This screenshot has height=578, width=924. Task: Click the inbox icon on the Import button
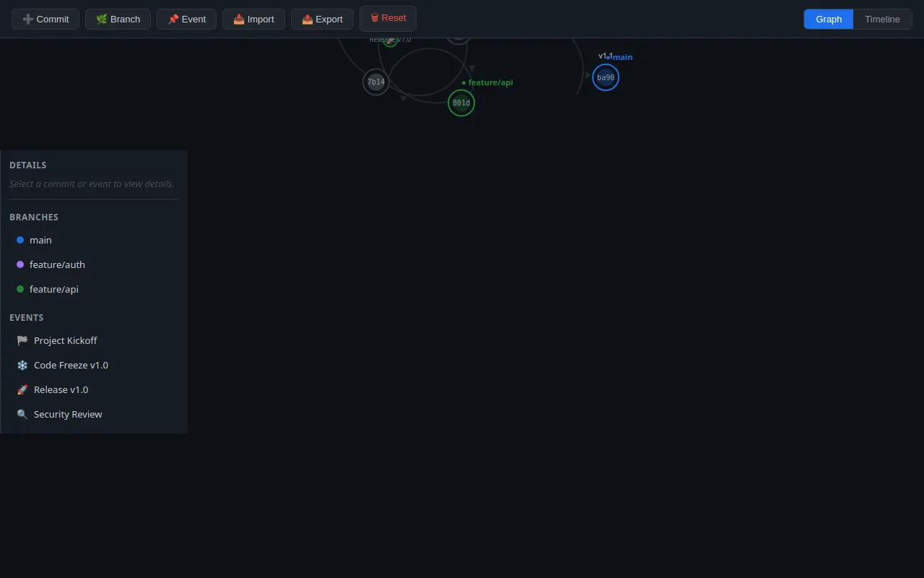239,20
